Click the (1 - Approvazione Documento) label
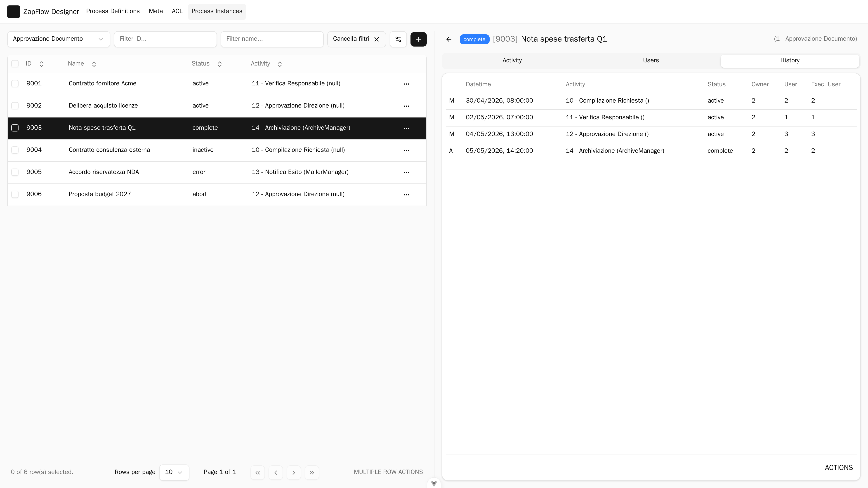The image size is (868, 488). tap(815, 39)
